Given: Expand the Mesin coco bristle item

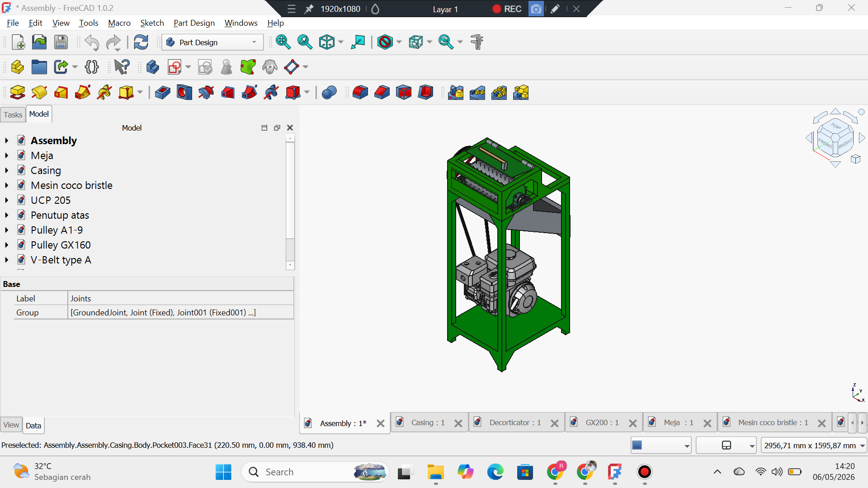Looking at the screenshot, I should (6, 185).
